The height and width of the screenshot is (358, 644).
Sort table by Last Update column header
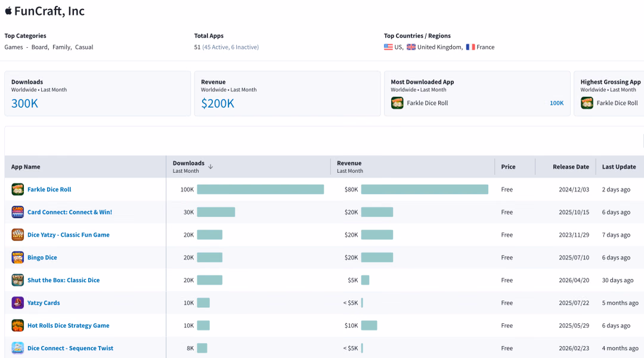click(x=619, y=167)
